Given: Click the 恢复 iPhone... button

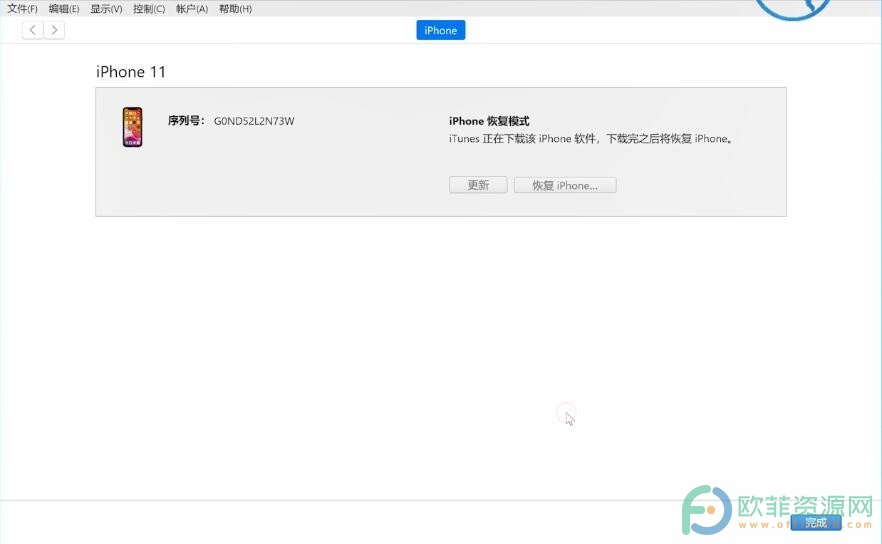Looking at the screenshot, I should point(565,185).
